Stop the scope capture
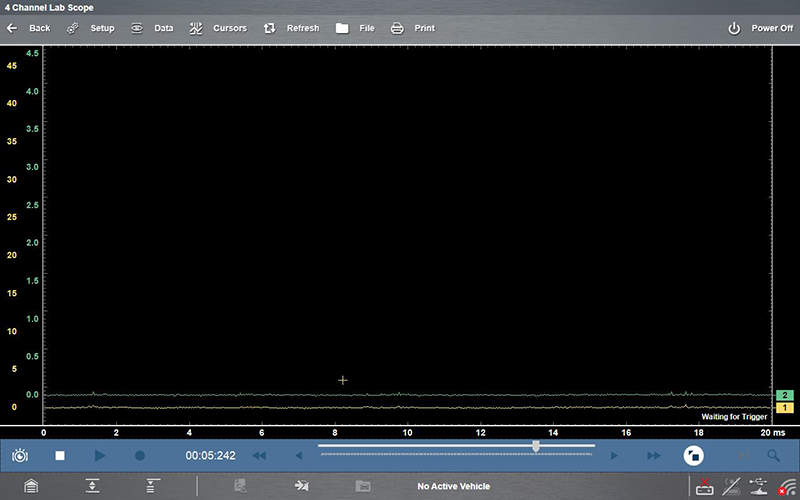The image size is (800, 500). tap(60, 455)
